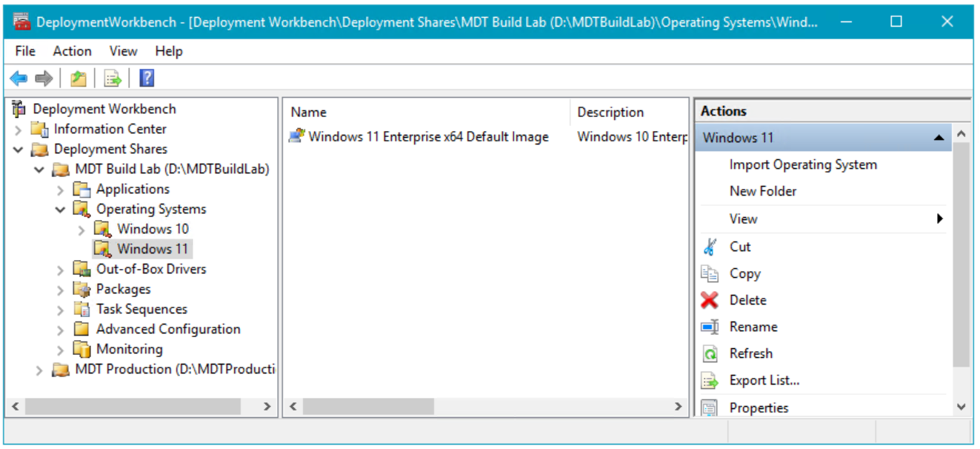Click the Windows 11 Enterprise image icon

pyautogui.click(x=297, y=136)
